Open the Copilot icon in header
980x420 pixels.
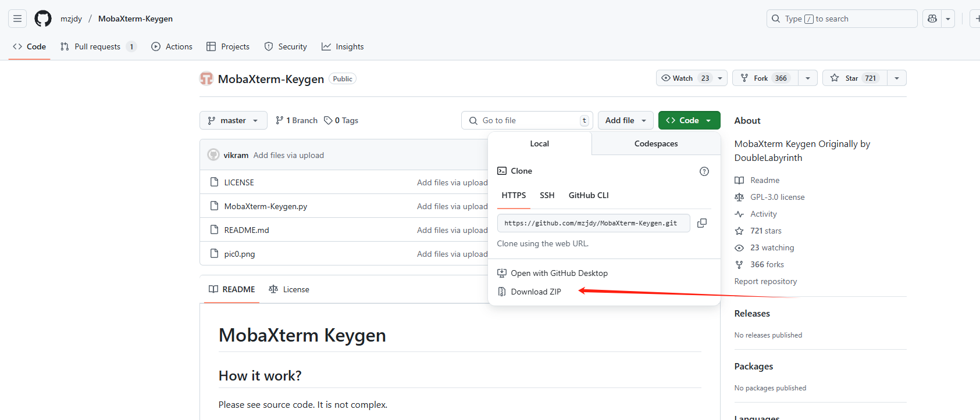click(932, 19)
